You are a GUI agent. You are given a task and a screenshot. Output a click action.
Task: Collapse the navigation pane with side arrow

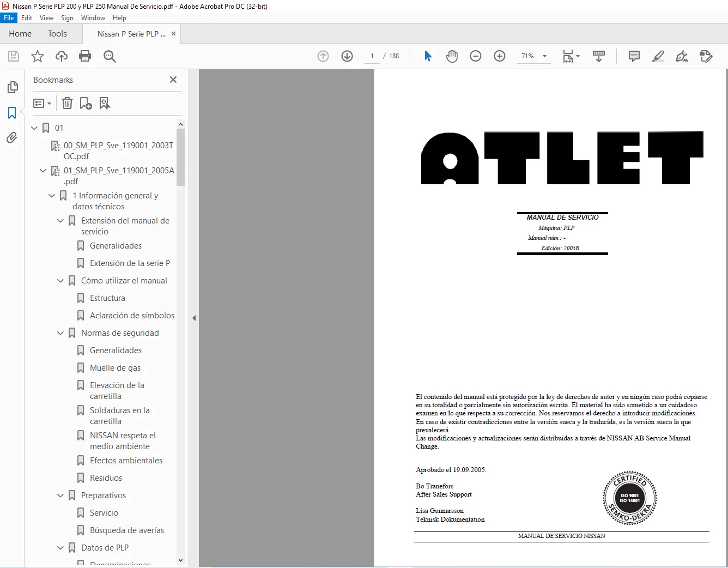click(x=193, y=318)
